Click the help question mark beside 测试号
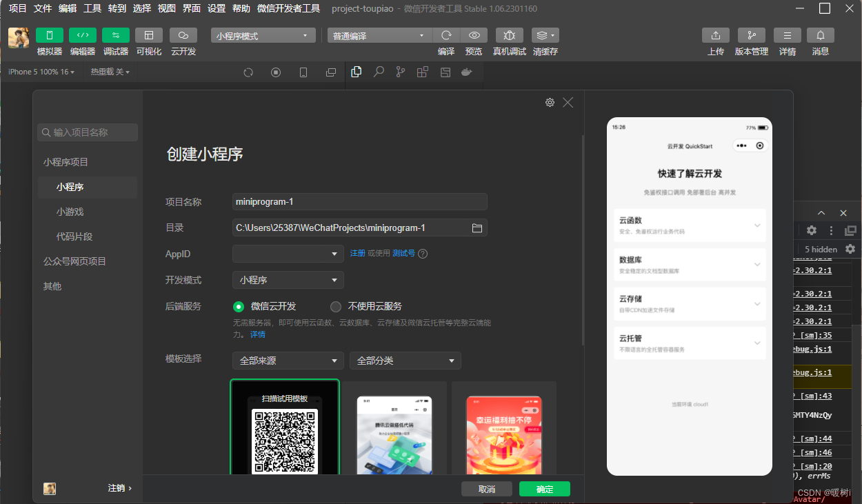862x504 pixels. click(423, 254)
